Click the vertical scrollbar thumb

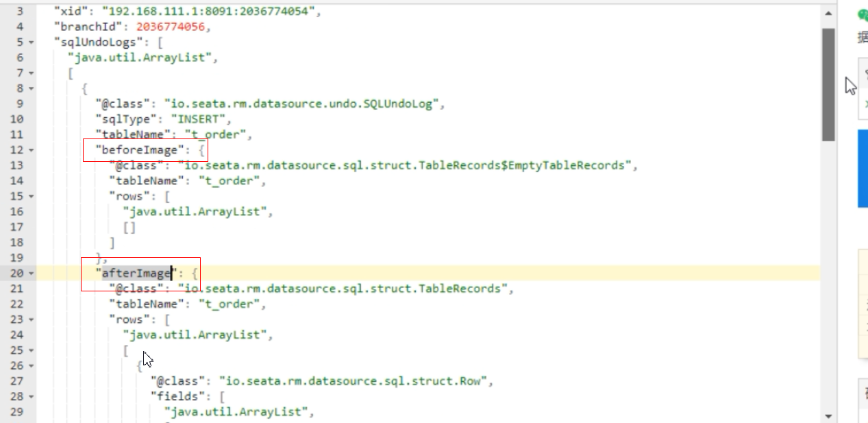(828, 84)
